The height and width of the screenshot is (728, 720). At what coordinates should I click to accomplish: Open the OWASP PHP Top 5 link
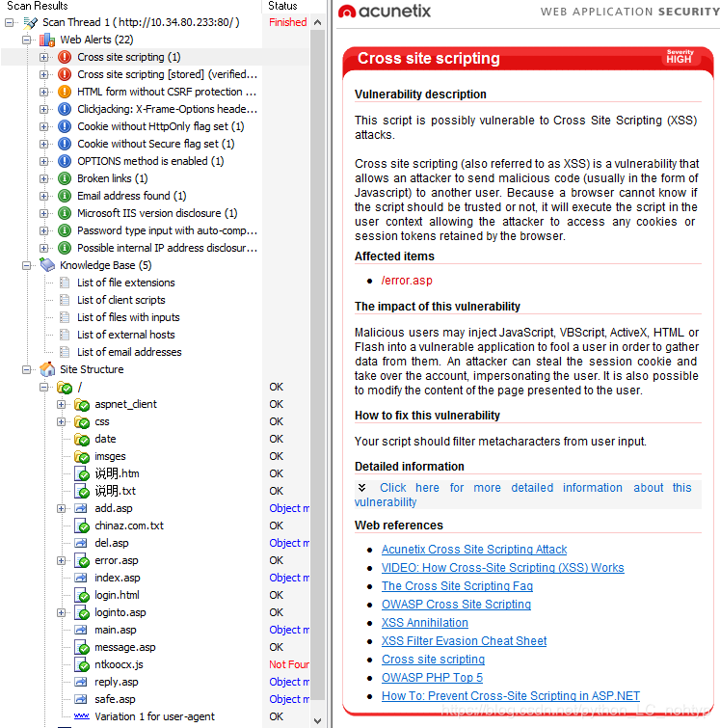coord(432,678)
